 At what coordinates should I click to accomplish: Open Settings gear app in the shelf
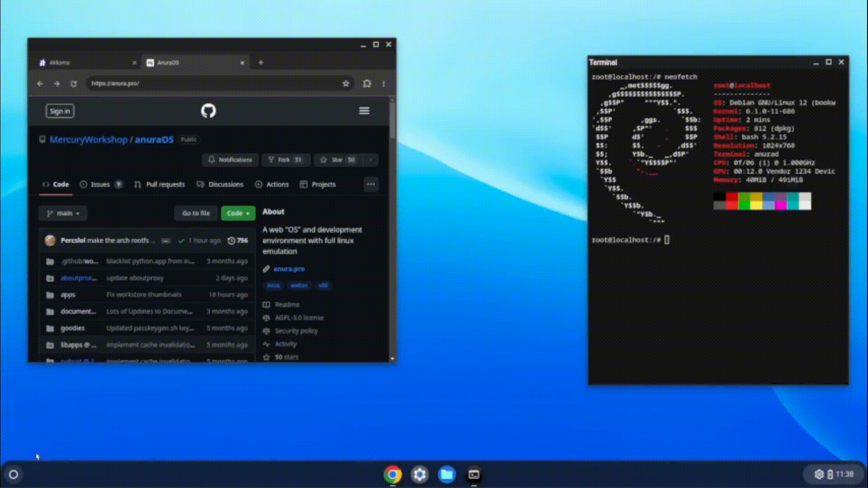pyautogui.click(x=420, y=474)
